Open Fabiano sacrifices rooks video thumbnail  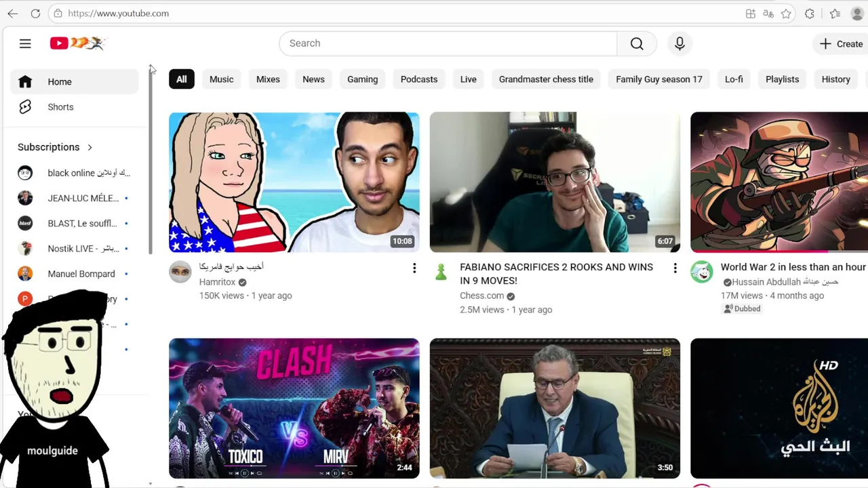click(x=555, y=182)
